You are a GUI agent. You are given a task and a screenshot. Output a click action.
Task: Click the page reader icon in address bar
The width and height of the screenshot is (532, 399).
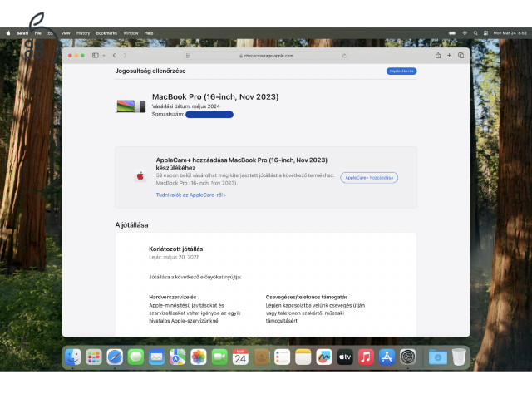(x=189, y=56)
